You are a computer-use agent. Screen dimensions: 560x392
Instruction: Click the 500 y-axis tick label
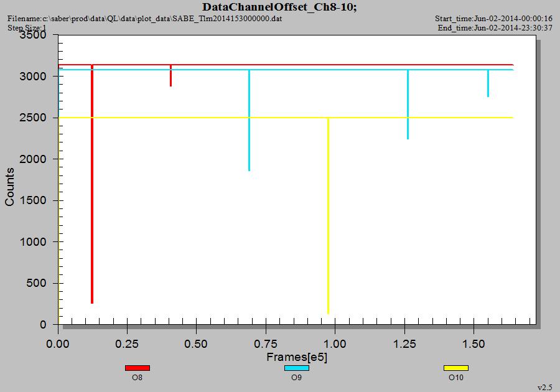(x=37, y=283)
